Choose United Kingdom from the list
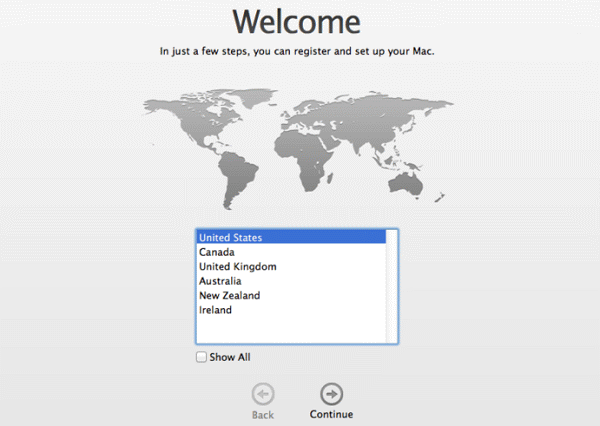 pyautogui.click(x=291, y=266)
